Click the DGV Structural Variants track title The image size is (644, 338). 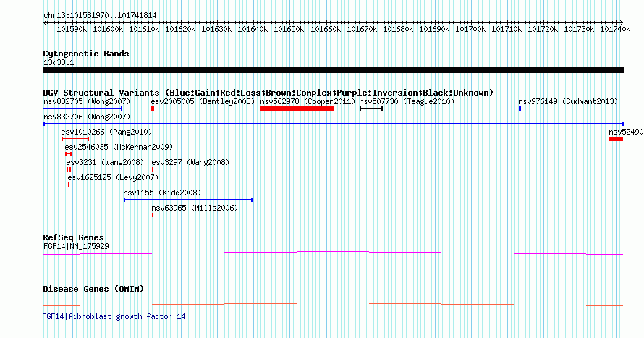tap(268, 93)
